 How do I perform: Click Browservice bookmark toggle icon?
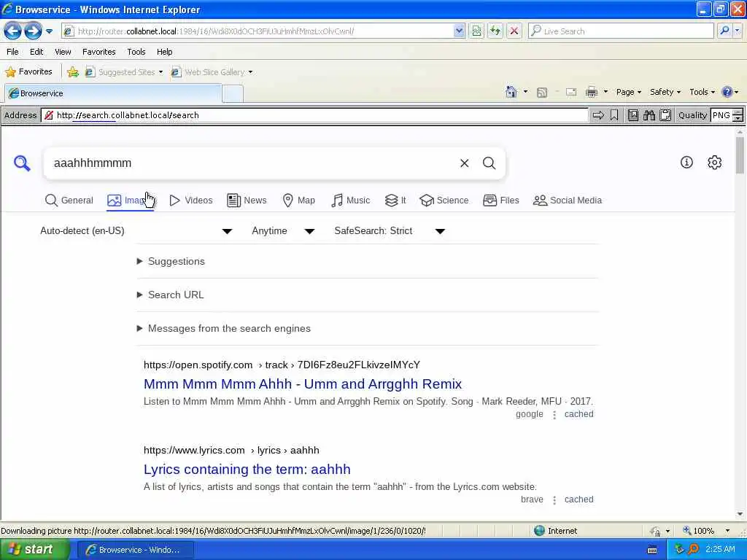[x=614, y=115]
